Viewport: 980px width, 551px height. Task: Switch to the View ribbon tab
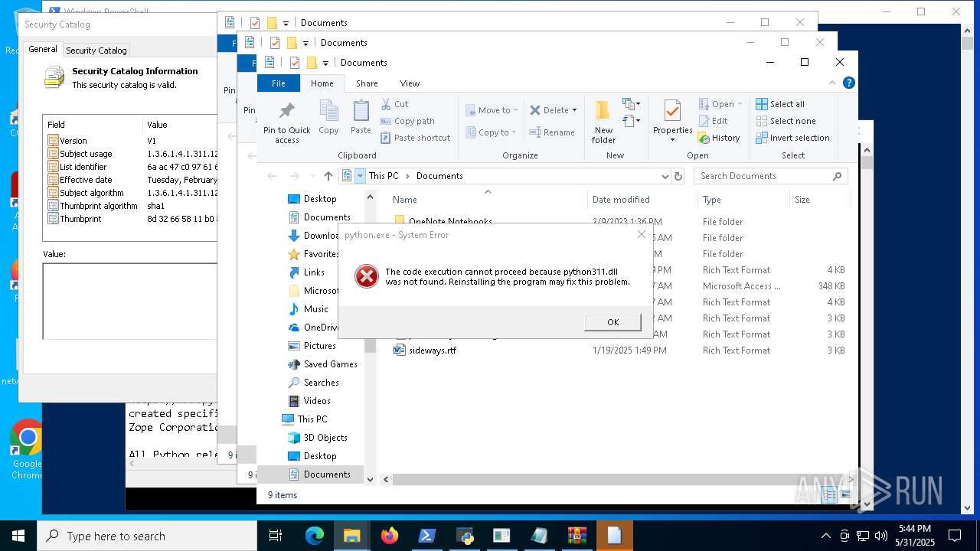[410, 83]
